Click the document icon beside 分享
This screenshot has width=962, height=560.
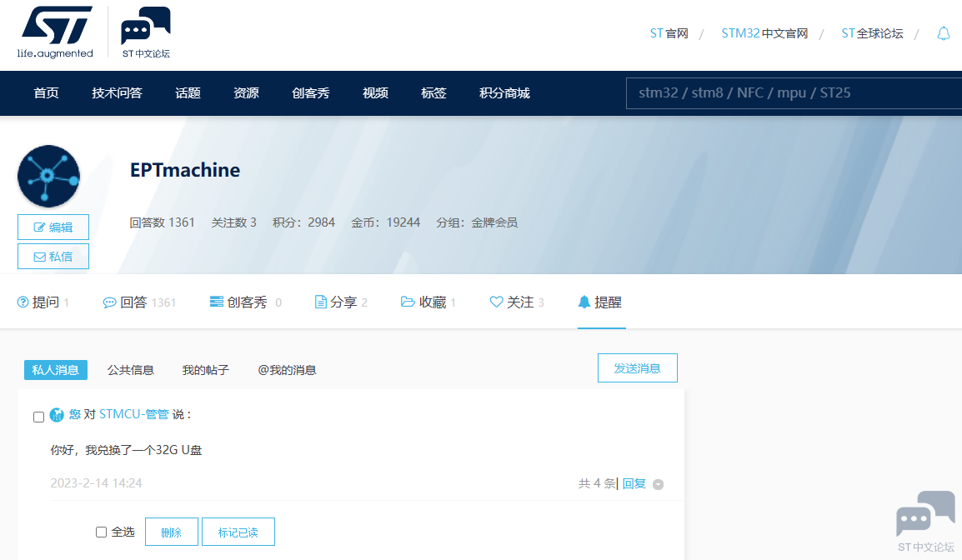point(320,302)
